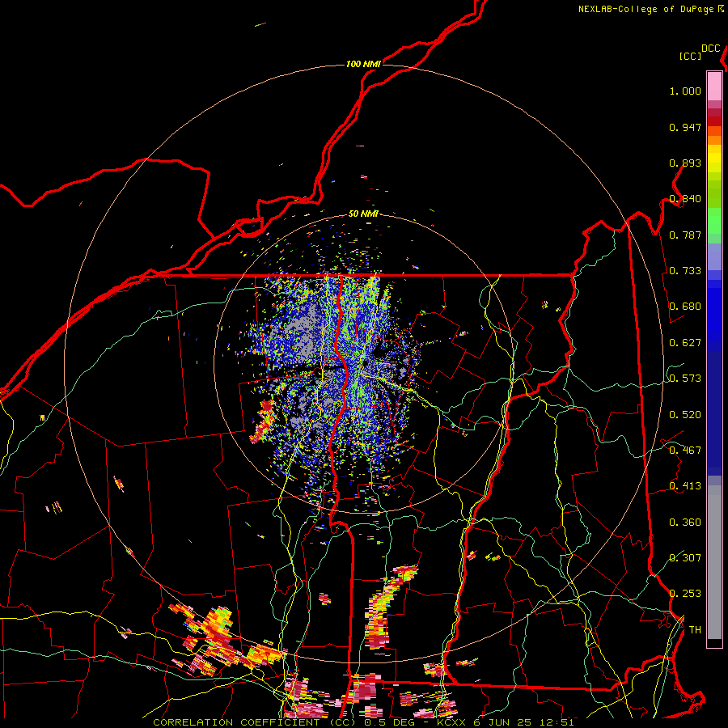Click the NEXLAB-College of DuPage watermark text
Viewport: 728px width, 728px height.
650,9
